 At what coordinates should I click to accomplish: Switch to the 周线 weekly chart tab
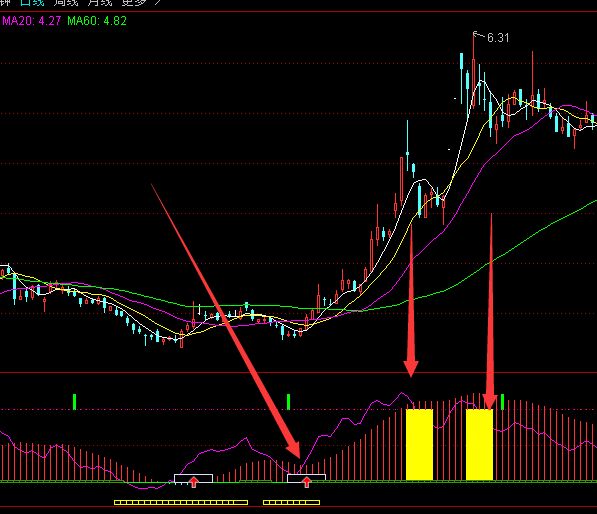pos(66,2)
